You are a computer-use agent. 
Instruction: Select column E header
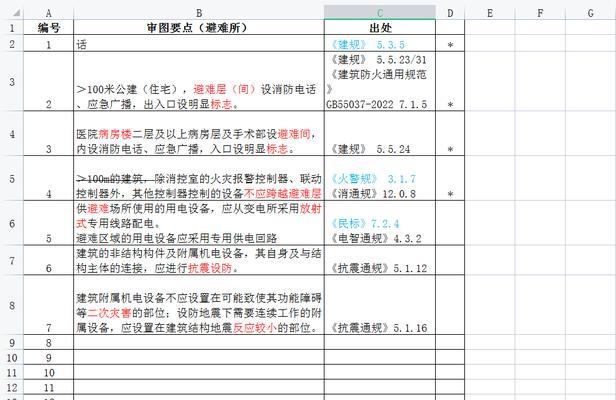point(490,13)
